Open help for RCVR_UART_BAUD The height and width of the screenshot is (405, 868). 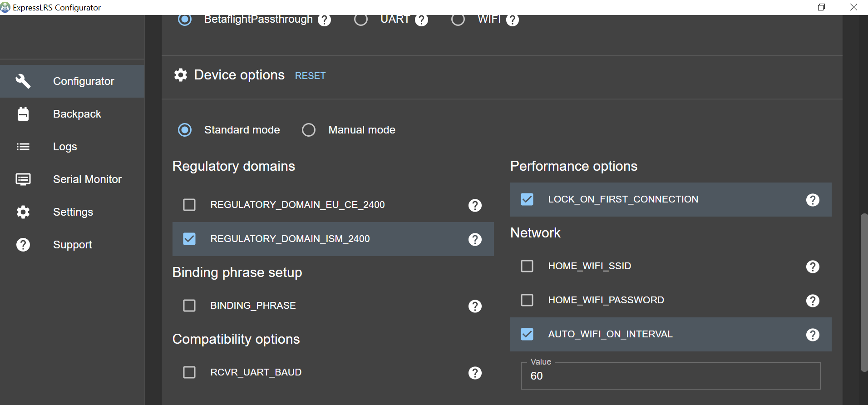(x=475, y=373)
